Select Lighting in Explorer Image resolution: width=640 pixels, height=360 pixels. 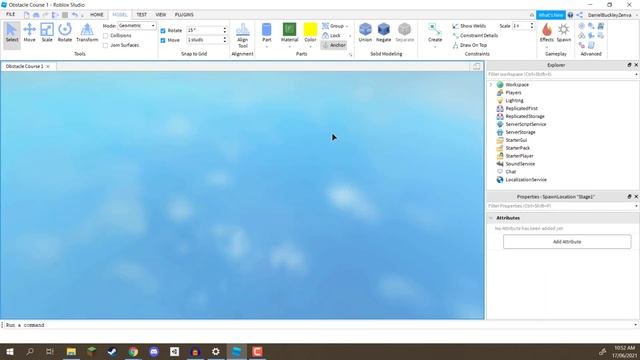click(x=514, y=100)
